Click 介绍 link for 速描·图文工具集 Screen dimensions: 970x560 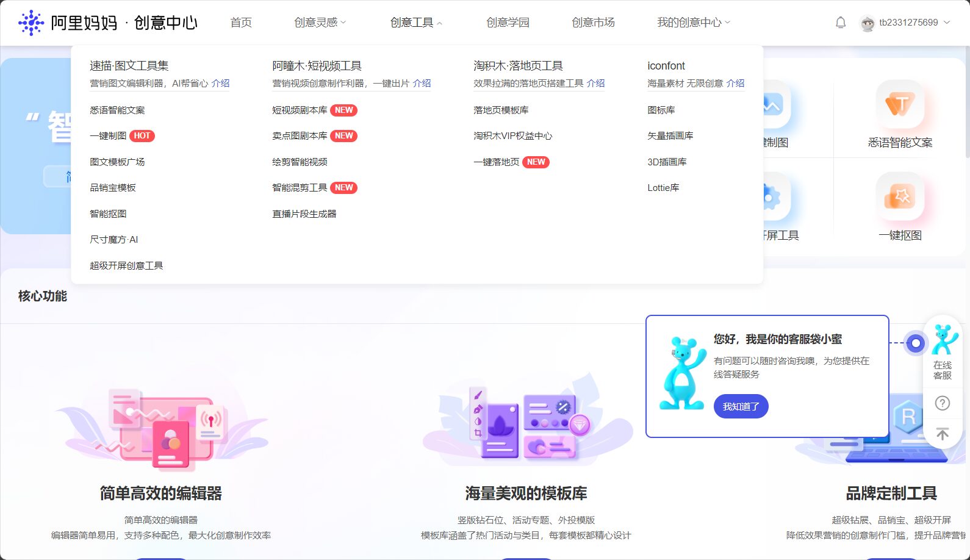pyautogui.click(x=220, y=84)
